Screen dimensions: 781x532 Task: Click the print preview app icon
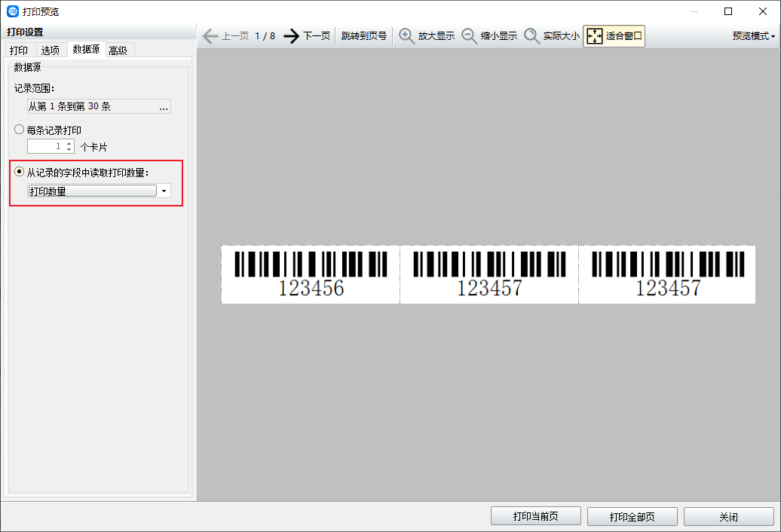pos(13,11)
